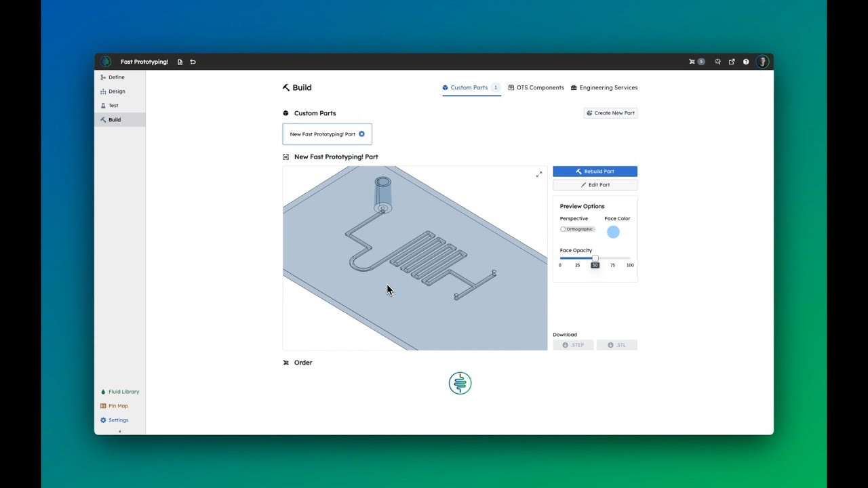Click the Edit Part button
The image size is (868, 488).
coord(595,185)
